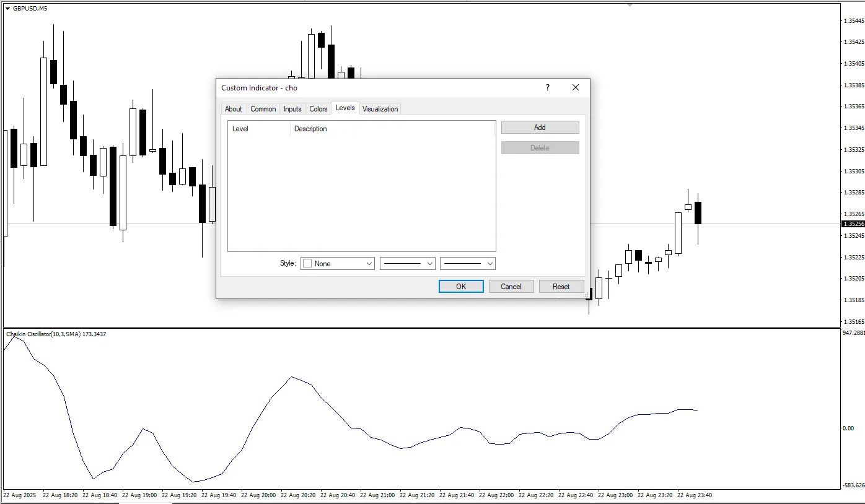Image resolution: width=865 pixels, height=504 pixels.
Task: Click the 22 Aug 21:00 time label
Action: (x=377, y=495)
